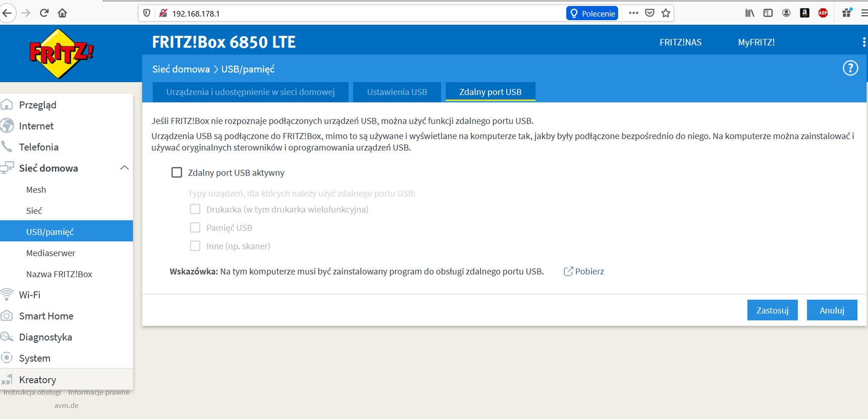Bookmark this page with the star
Viewport: 868px width, 419px height.
(666, 13)
